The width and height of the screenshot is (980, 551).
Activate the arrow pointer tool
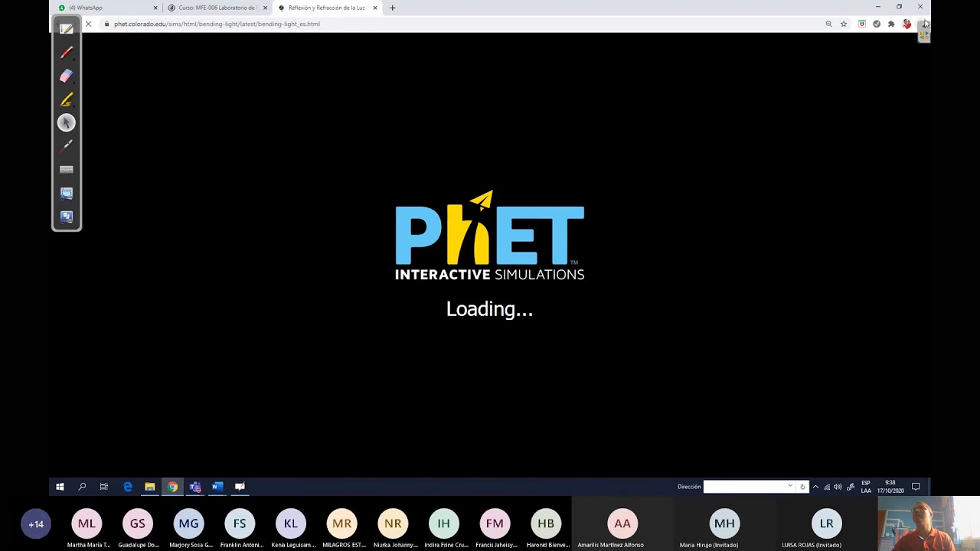click(x=67, y=122)
